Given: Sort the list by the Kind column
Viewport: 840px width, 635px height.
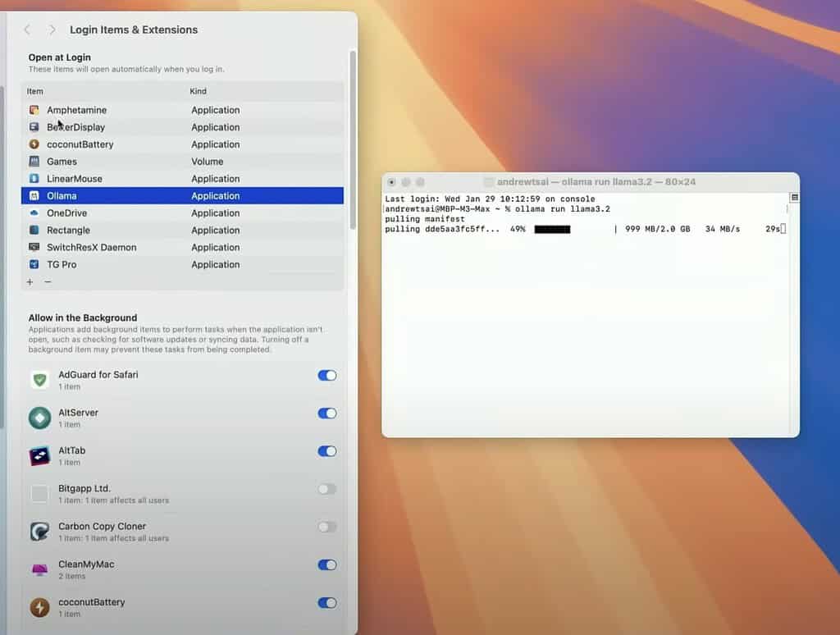Looking at the screenshot, I should [x=198, y=91].
